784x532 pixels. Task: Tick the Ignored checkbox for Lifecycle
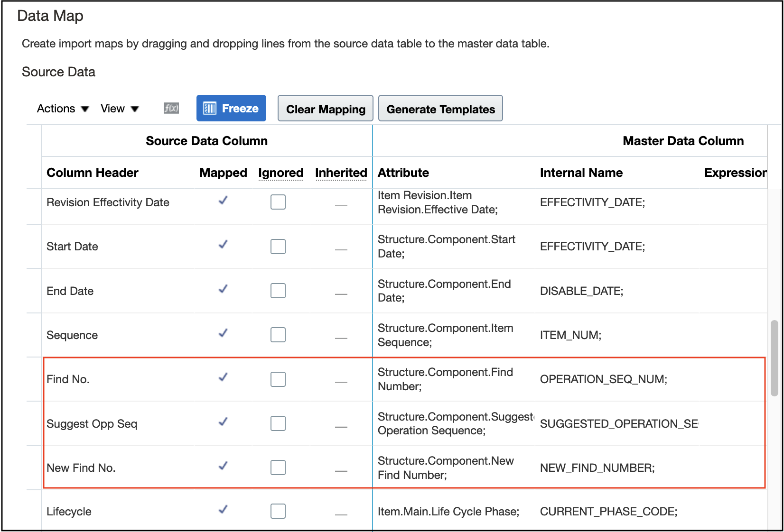click(x=278, y=511)
